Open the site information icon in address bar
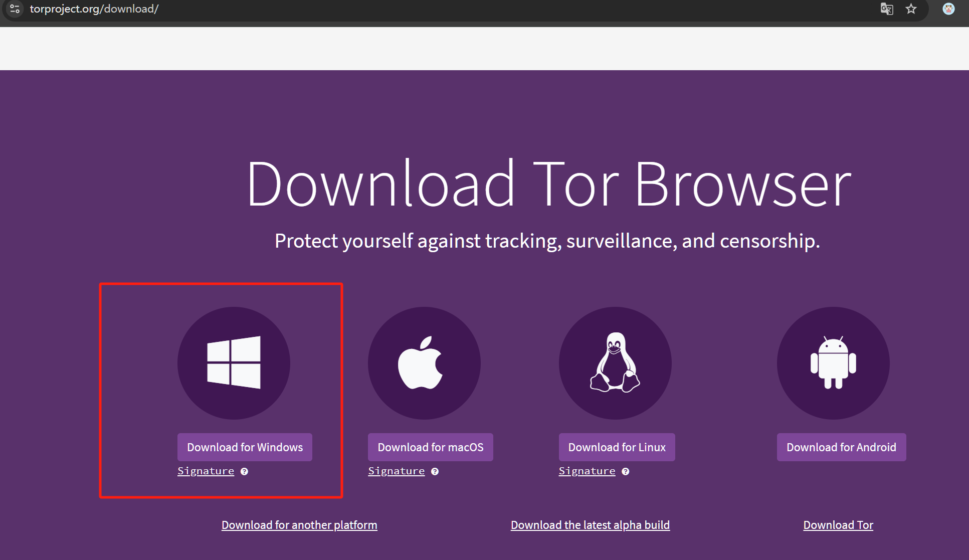This screenshot has height=560, width=969. [15, 9]
